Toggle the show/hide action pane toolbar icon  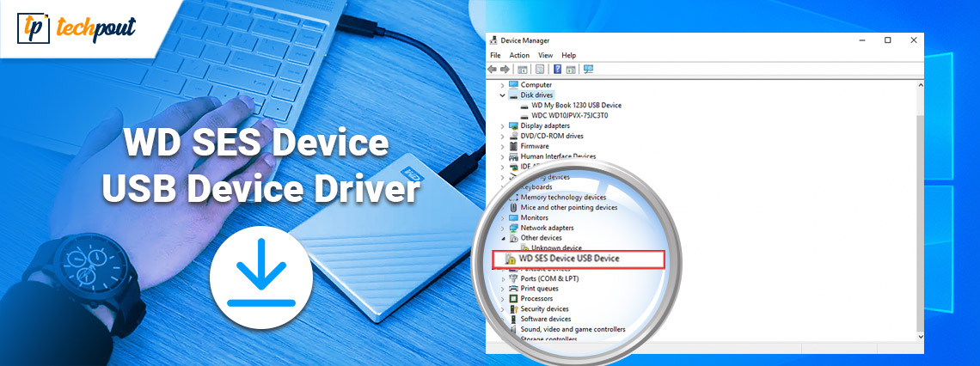point(570,70)
